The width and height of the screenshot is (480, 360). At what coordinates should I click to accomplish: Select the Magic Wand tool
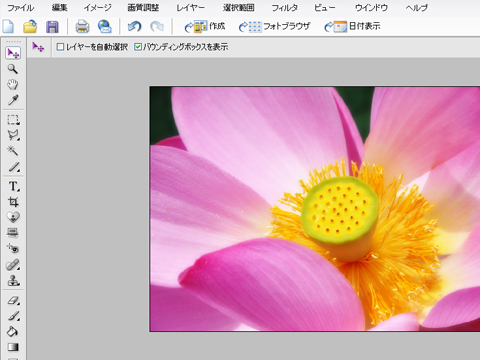coord(13,150)
